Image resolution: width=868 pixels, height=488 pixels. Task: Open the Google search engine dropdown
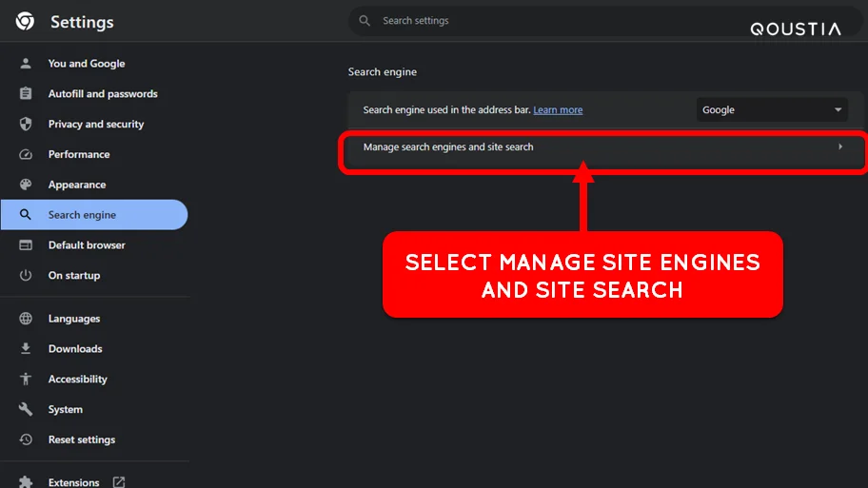(x=772, y=109)
